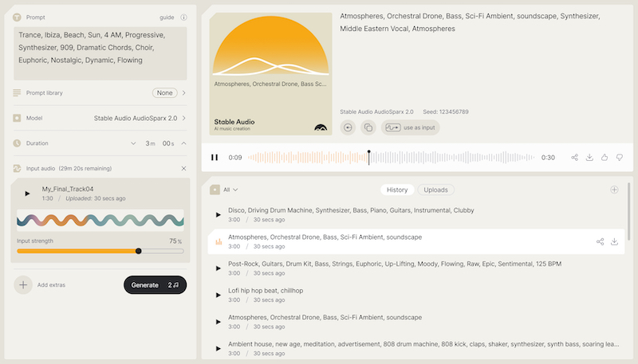Image resolution: width=638 pixels, height=364 pixels.
Task: Click the plus icon in the history panel
Action: point(614,190)
